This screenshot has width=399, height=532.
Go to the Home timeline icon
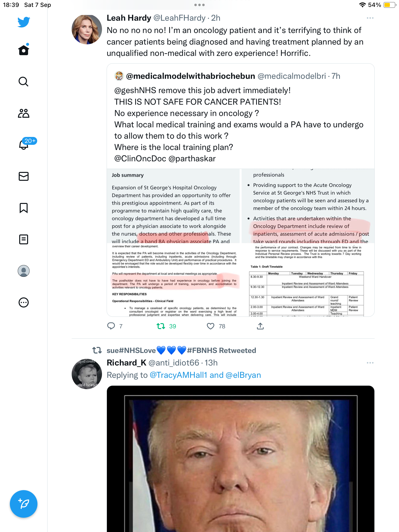point(24,50)
